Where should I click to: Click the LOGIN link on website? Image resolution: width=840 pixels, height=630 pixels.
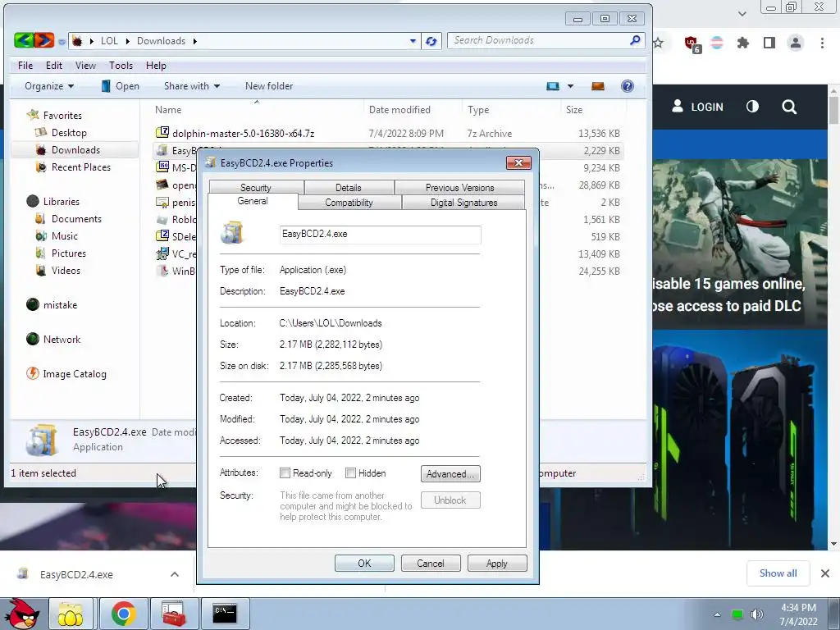coord(697,107)
